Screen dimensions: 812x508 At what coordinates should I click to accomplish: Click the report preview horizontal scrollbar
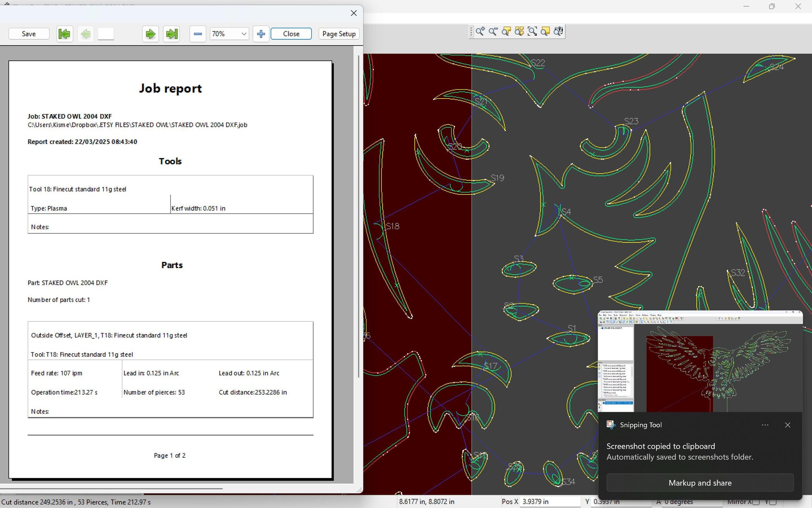[111, 488]
